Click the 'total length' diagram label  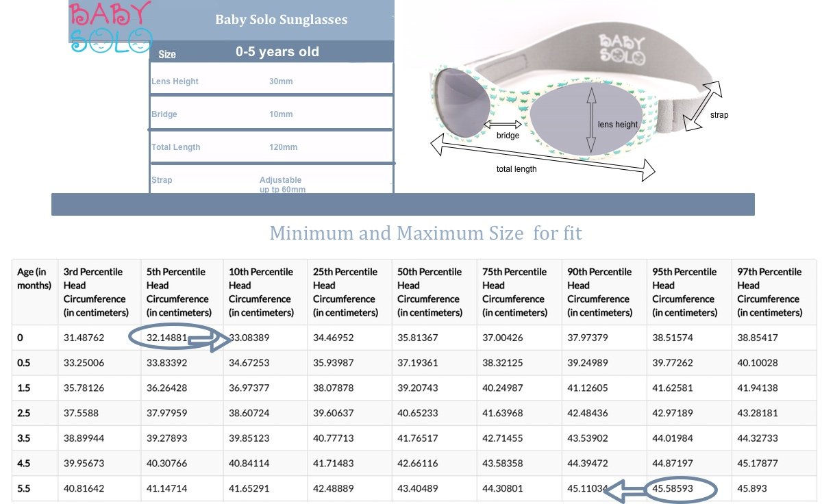[516, 168]
